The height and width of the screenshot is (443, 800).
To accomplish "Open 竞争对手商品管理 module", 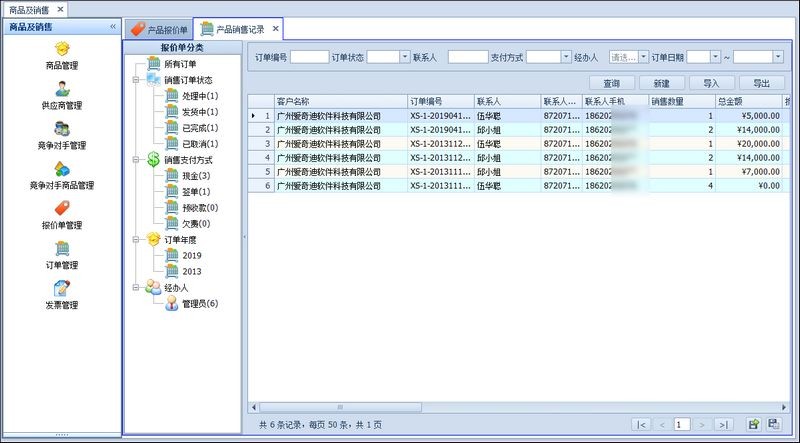I will pos(62,175).
